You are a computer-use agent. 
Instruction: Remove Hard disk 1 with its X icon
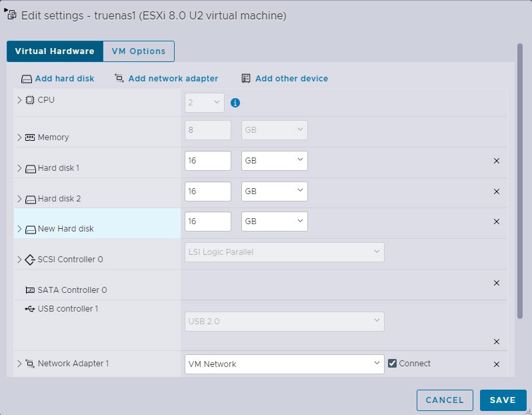496,161
